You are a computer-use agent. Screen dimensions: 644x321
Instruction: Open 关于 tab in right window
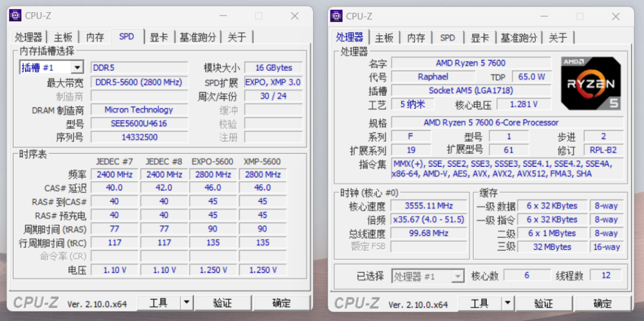tap(558, 37)
